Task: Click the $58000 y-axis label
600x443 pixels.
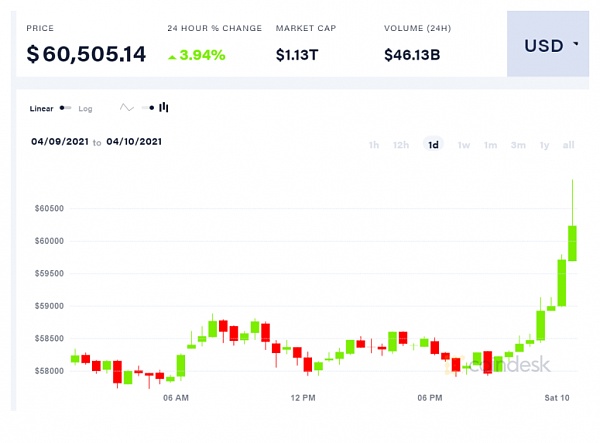Action: [49, 371]
